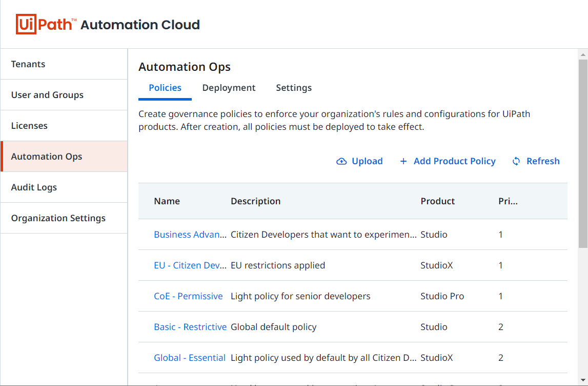
Task: Open the Global - Essential policy
Action: pyautogui.click(x=190, y=357)
